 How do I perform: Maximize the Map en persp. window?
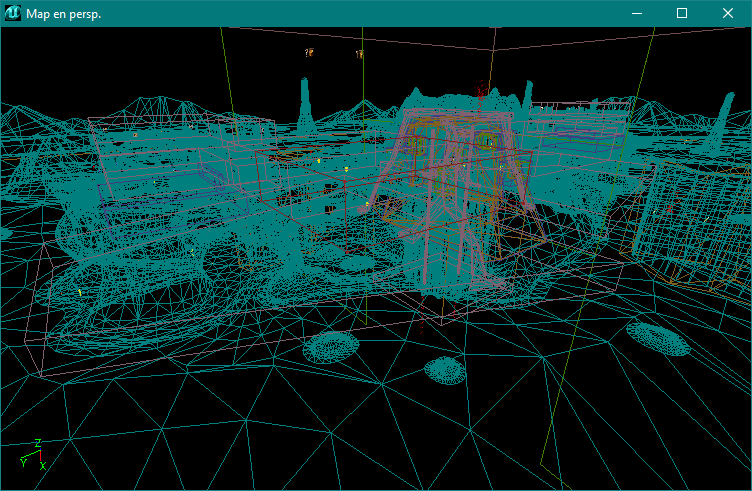coord(682,13)
